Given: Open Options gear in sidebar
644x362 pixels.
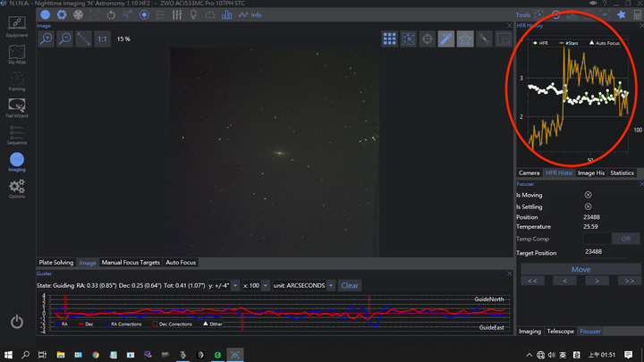Looking at the screenshot, I should [17, 189].
